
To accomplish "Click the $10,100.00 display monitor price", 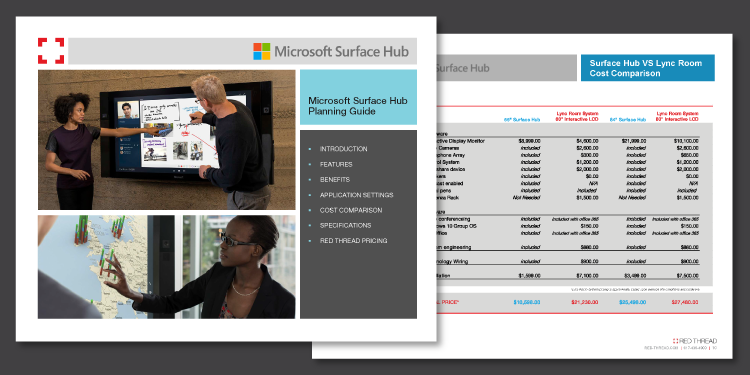I will click(686, 141).
